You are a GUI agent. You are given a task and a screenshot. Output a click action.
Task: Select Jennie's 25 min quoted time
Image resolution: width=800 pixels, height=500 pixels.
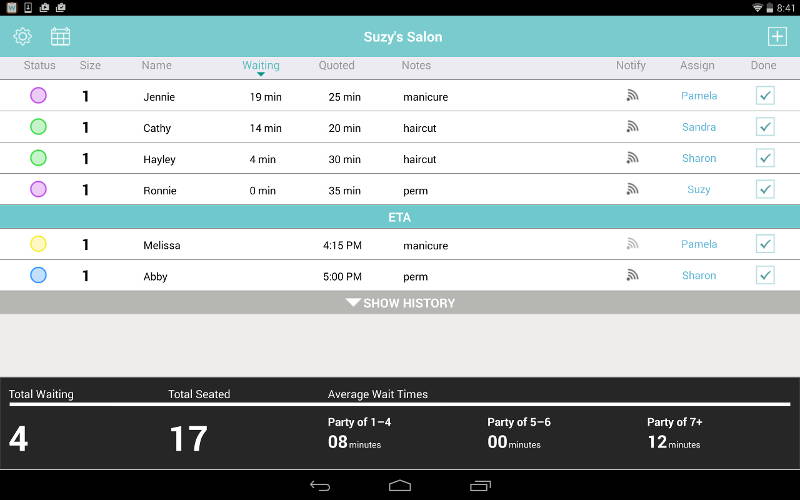[344, 97]
